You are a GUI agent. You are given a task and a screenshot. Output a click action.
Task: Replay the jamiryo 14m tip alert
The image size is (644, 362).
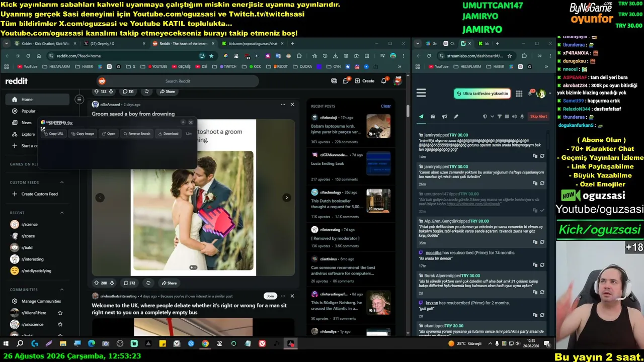coord(542,156)
